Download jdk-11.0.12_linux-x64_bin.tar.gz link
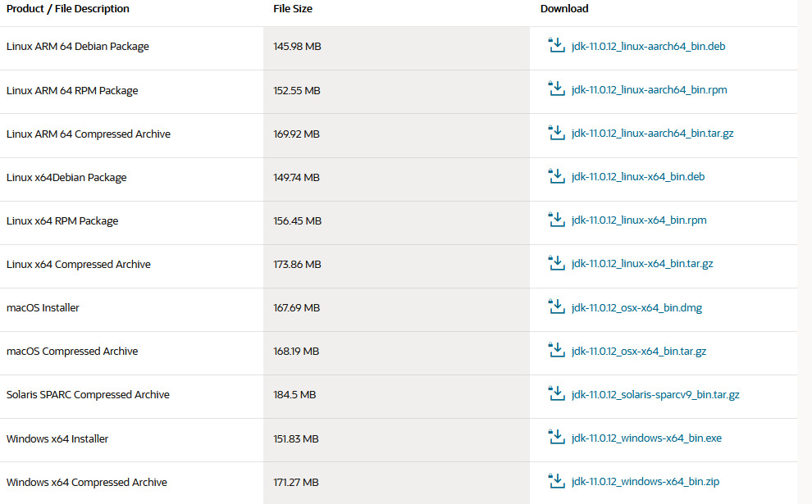Viewport: 812px width, 504px height. 642,263
